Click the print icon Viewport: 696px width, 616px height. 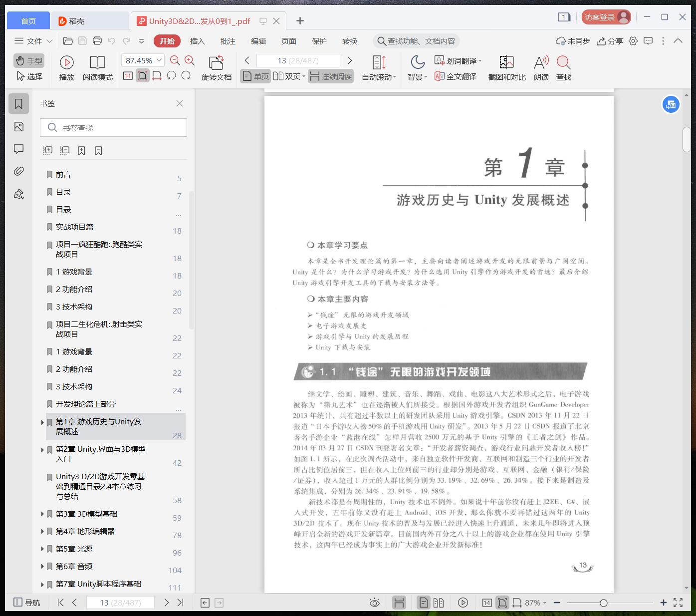[97, 41]
